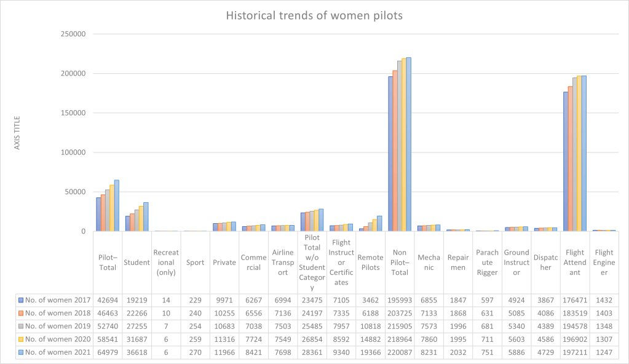629x364 pixels.
Task: Select the 2021 Pilot–Total bar
Action: tap(116, 206)
